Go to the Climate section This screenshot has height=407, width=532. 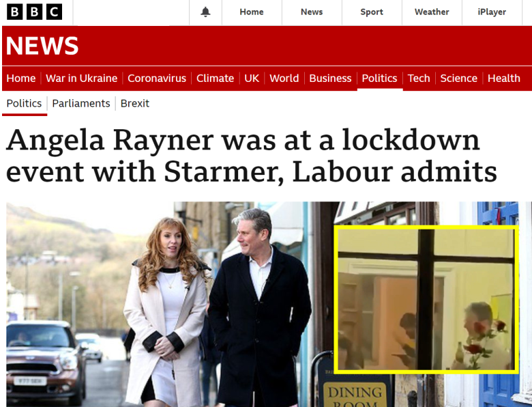click(x=215, y=79)
